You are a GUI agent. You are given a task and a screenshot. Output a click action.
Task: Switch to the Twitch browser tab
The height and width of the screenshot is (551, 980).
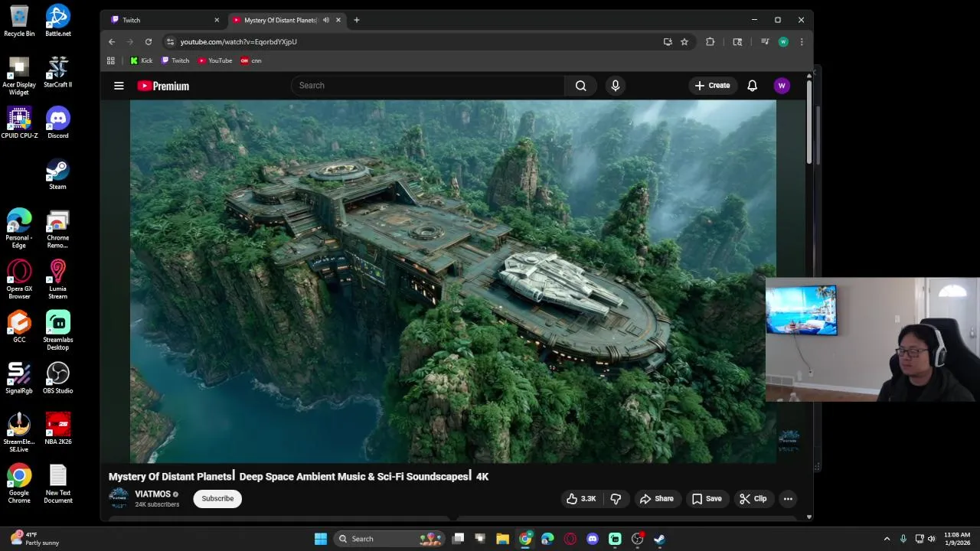tap(165, 20)
